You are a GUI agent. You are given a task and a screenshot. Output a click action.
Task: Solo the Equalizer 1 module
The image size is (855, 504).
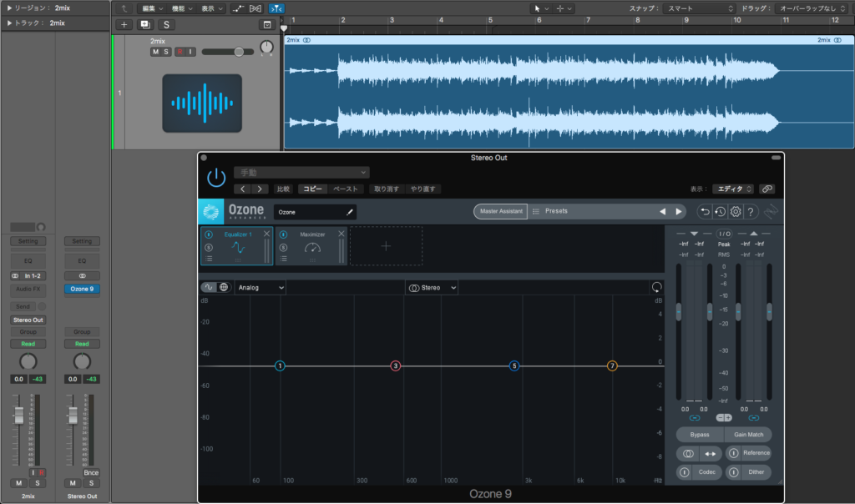coord(209,248)
